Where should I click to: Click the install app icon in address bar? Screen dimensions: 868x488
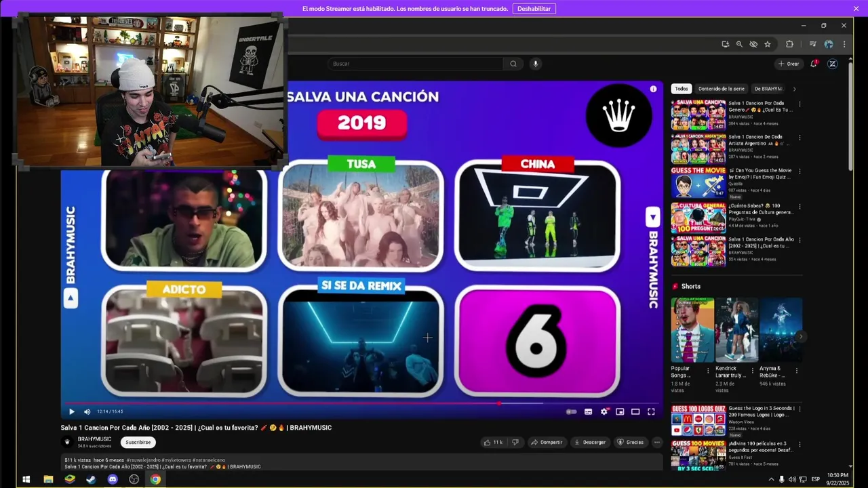click(725, 44)
